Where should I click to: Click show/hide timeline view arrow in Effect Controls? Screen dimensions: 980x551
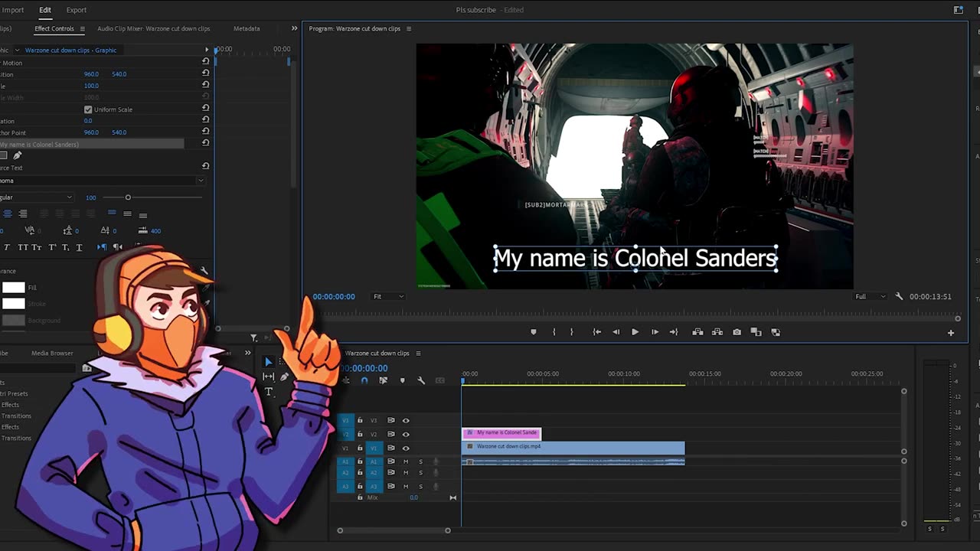click(205, 50)
